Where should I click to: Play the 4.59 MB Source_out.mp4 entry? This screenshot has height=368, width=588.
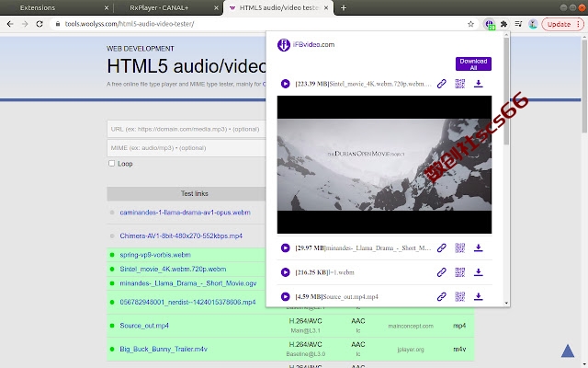[x=286, y=296]
